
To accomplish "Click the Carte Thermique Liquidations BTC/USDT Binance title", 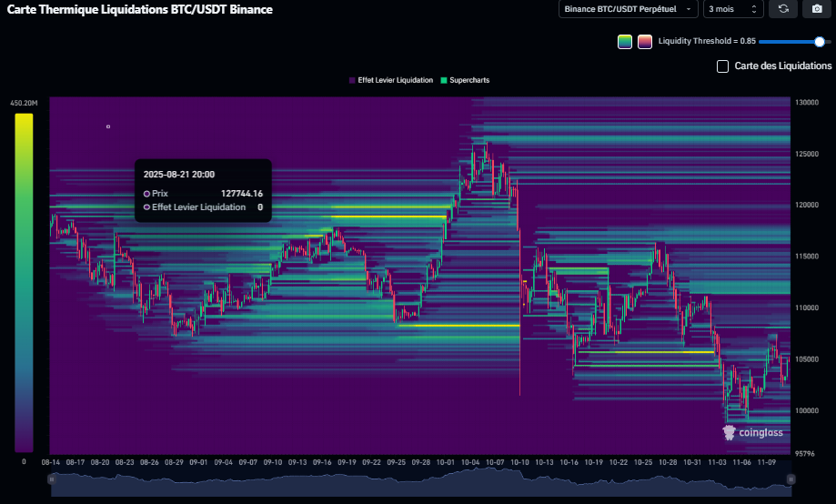I will [x=140, y=10].
